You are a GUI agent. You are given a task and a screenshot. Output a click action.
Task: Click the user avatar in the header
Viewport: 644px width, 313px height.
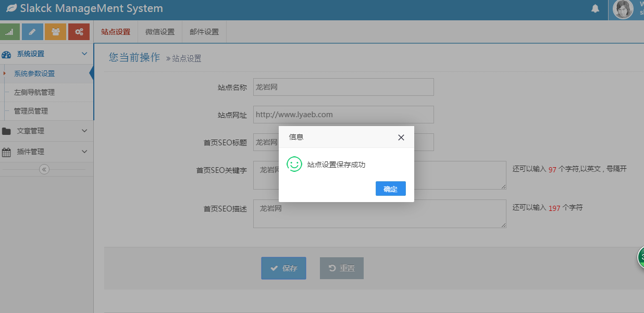pos(623,9)
